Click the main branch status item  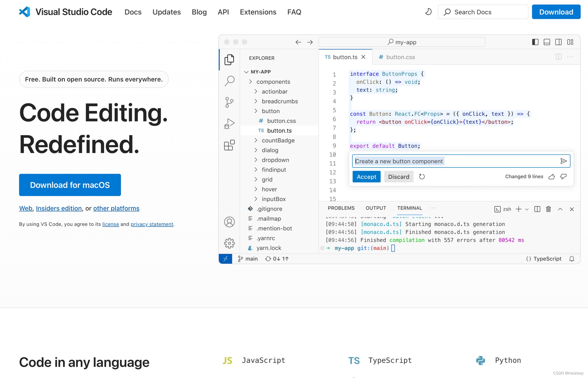(248, 259)
